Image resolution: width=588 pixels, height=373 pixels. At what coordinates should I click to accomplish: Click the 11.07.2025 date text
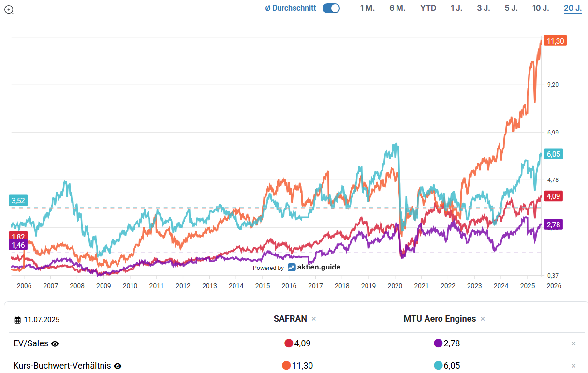[x=42, y=320]
